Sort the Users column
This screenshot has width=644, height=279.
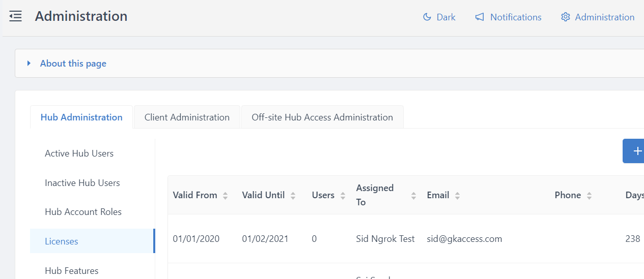click(343, 196)
